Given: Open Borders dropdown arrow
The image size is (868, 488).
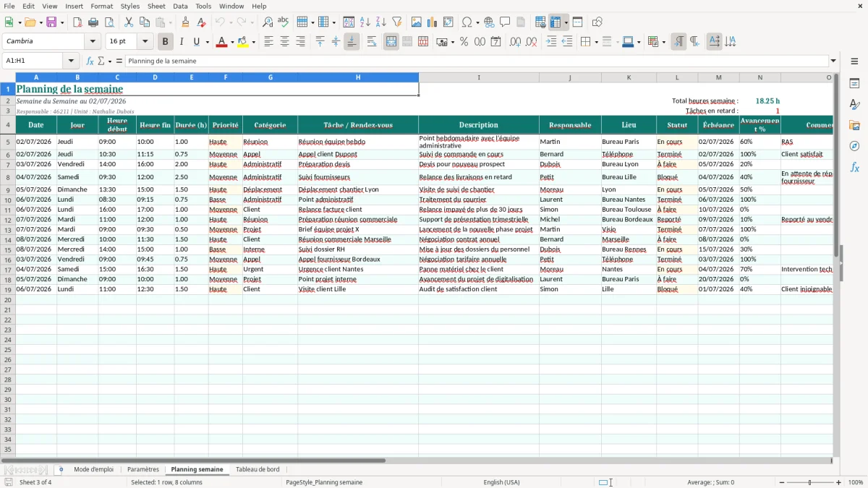Looking at the screenshot, I should [595, 42].
